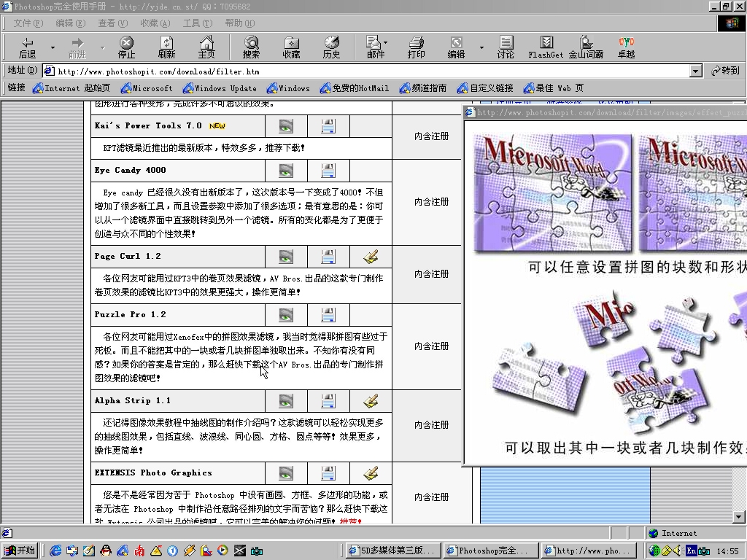
Task: Click into the address bar URL field
Action: 366,71
